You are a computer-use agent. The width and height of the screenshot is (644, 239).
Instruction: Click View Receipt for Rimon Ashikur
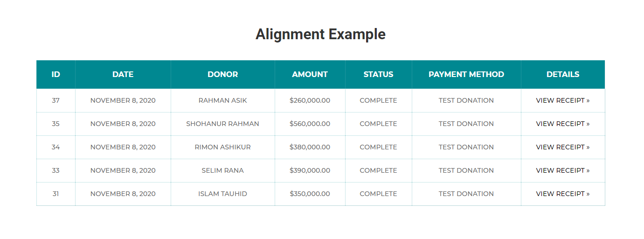pos(562,147)
